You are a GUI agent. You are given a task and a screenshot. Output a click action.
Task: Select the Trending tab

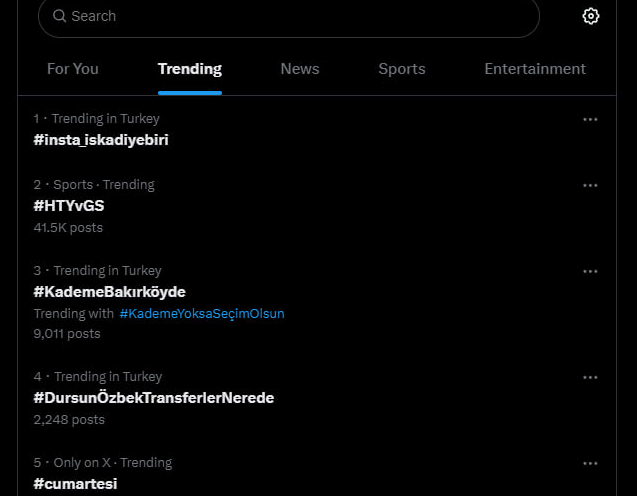(190, 69)
